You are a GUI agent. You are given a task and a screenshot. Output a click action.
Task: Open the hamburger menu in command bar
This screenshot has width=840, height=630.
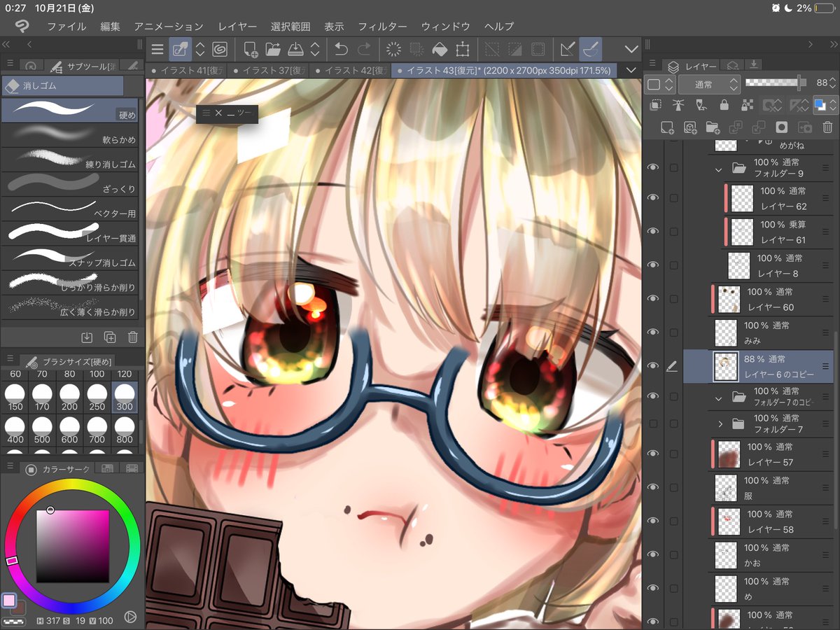(157, 49)
